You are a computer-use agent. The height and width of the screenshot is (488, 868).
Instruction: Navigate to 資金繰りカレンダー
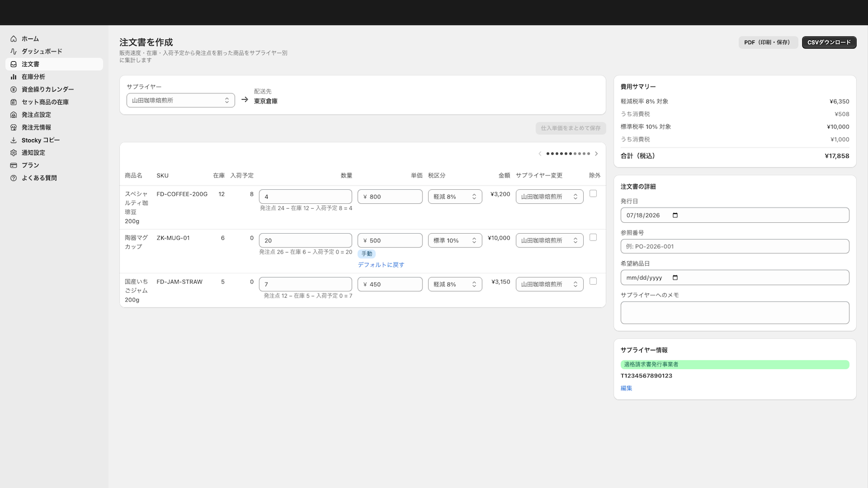click(54, 89)
